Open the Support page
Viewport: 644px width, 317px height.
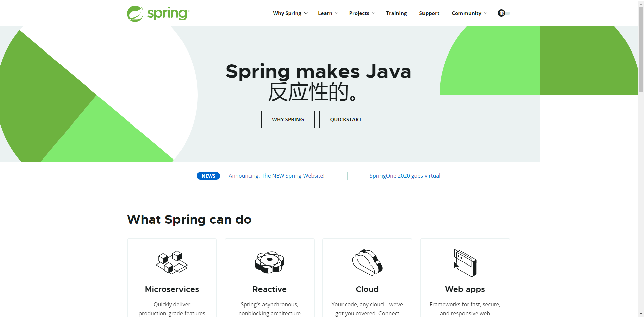pyautogui.click(x=429, y=13)
